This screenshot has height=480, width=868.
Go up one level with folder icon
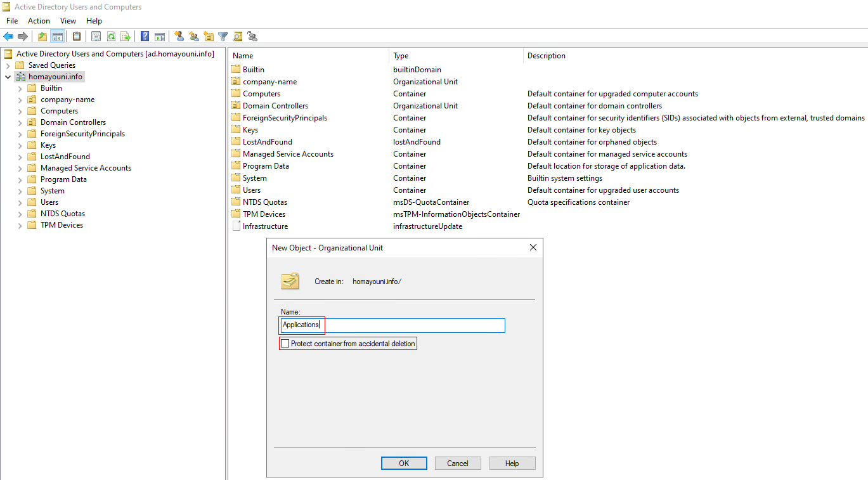tap(42, 37)
